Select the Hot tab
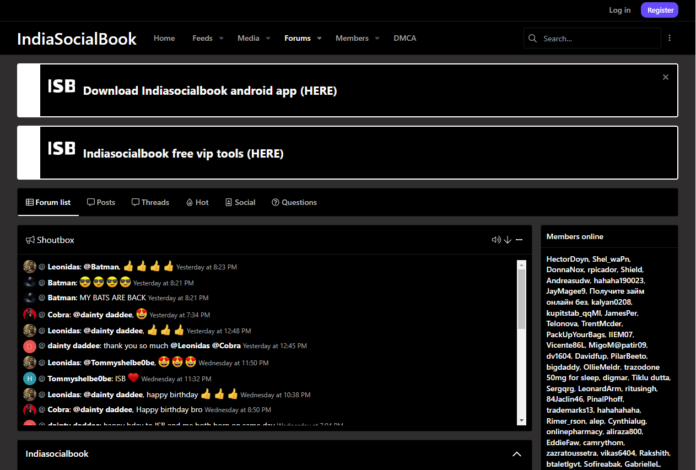 point(197,202)
